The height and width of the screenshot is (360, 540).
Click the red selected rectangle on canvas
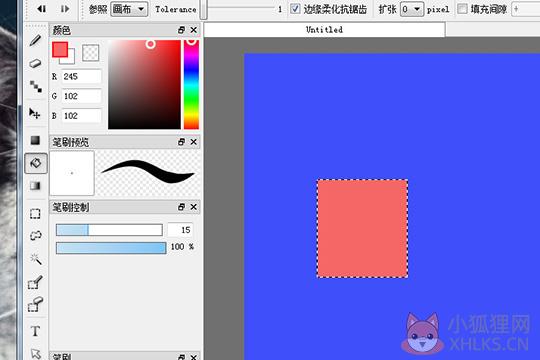tap(363, 228)
